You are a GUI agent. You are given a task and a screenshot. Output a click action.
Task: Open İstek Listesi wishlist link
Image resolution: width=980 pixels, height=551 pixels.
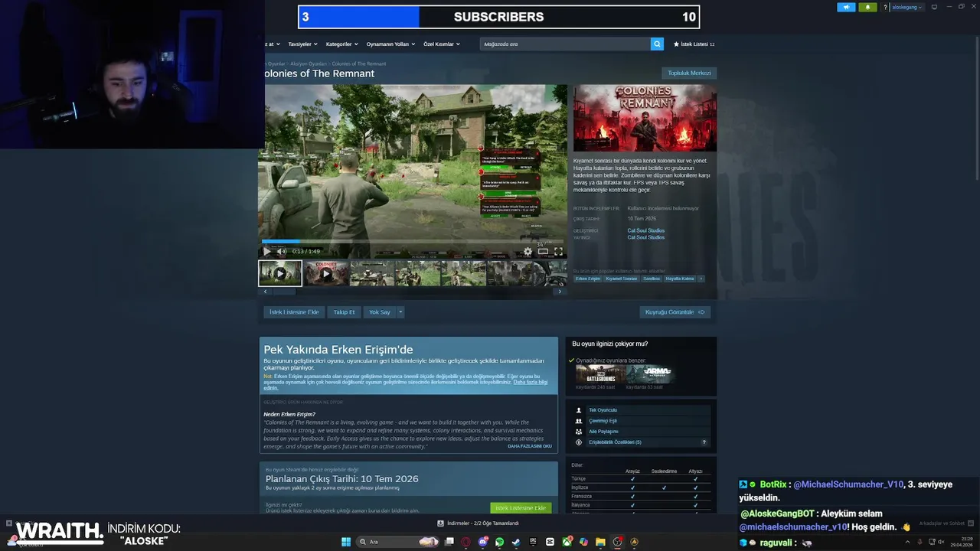(x=694, y=44)
